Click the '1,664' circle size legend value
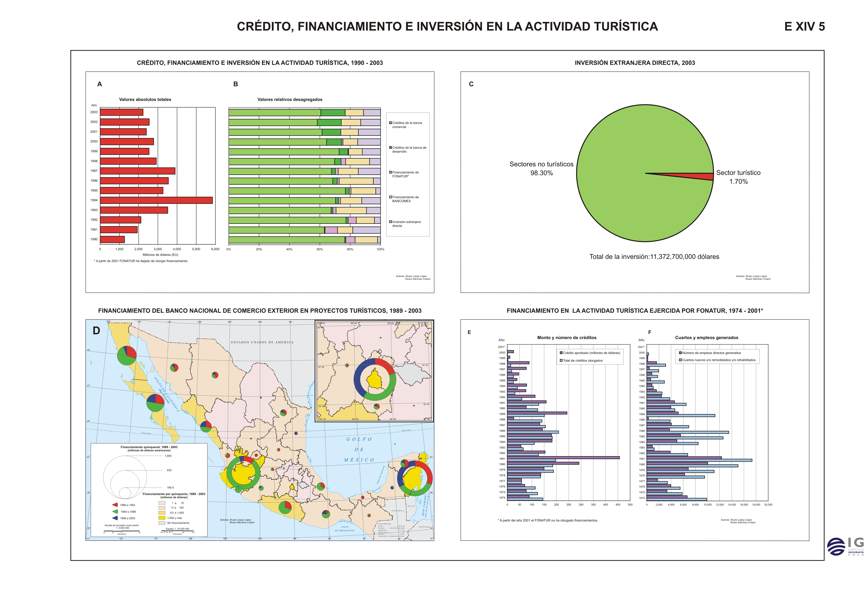Viewport: 868px width, 613px height. click(x=168, y=456)
